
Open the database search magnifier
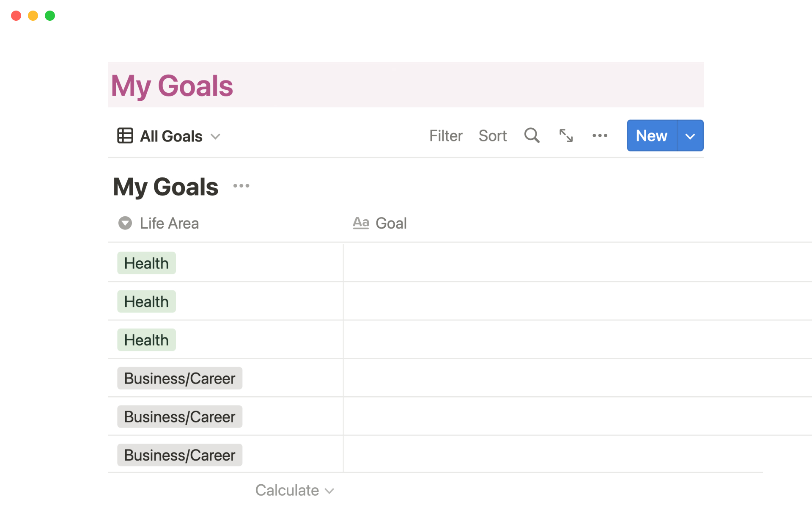click(x=532, y=135)
